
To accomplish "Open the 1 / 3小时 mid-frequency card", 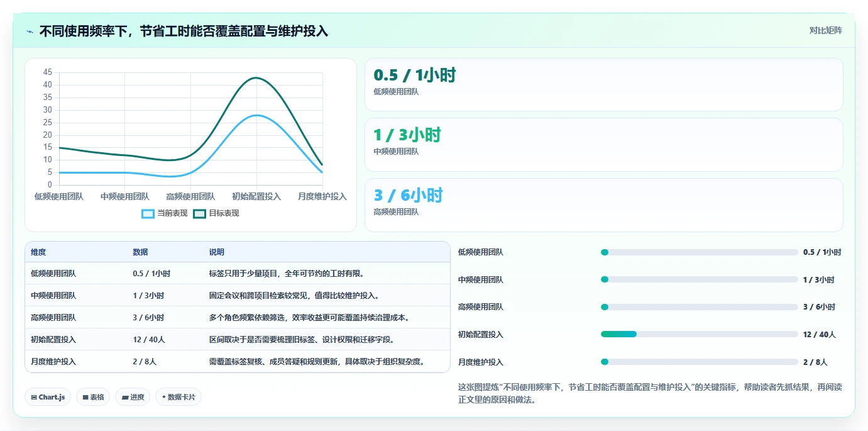I will coord(603,145).
